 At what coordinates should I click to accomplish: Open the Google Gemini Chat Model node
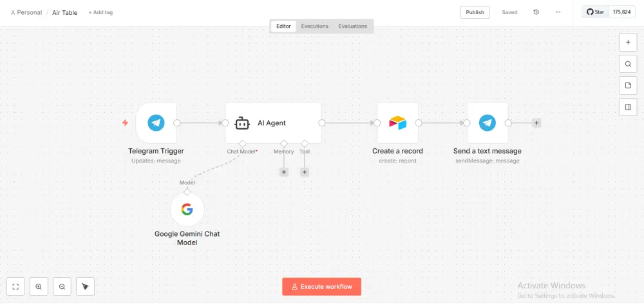coord(187,210)
